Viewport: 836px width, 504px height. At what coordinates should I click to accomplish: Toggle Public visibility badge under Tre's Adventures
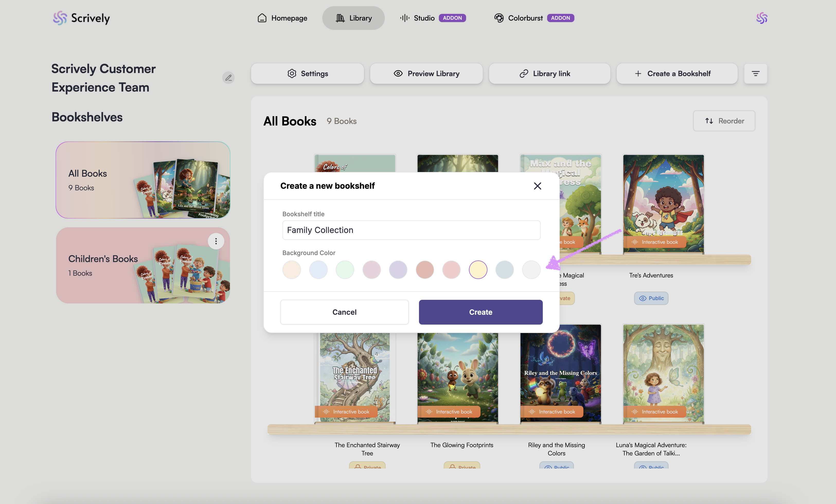point(651,298)
